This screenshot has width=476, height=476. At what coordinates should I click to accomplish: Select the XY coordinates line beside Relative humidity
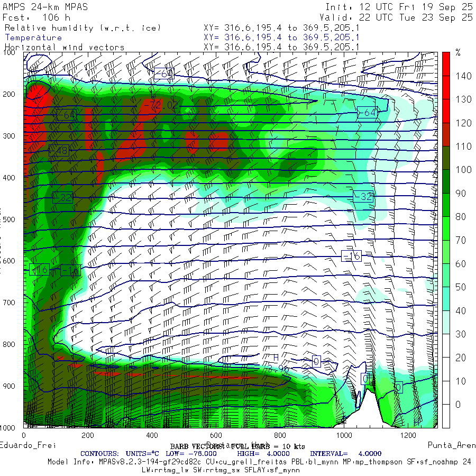point(281,28)
